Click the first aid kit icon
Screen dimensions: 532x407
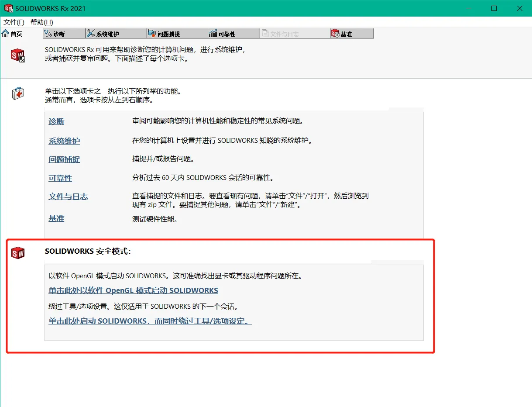click(18, 93)
